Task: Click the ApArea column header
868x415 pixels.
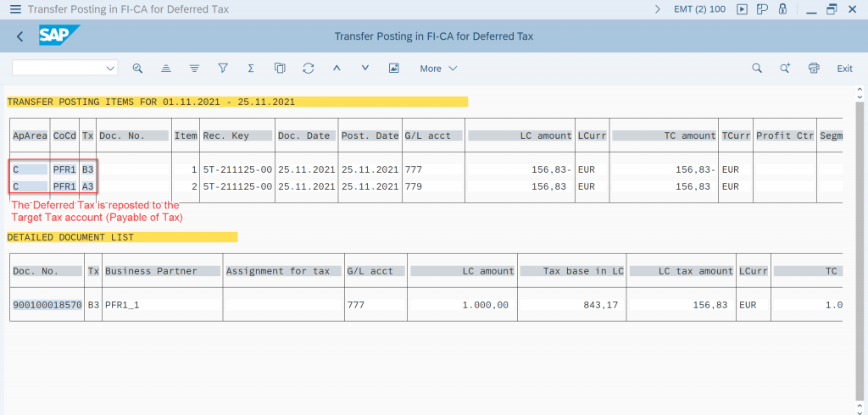Action: [30, 136]
